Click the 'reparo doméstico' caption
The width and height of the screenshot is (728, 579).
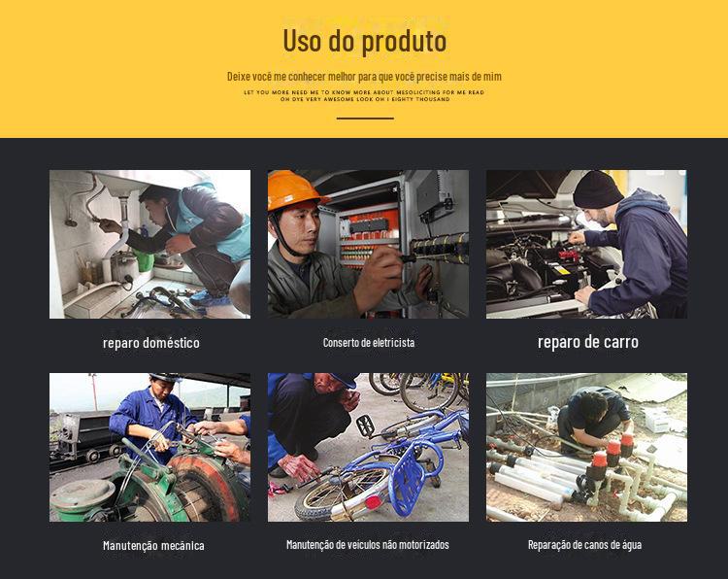click(151, 343)
